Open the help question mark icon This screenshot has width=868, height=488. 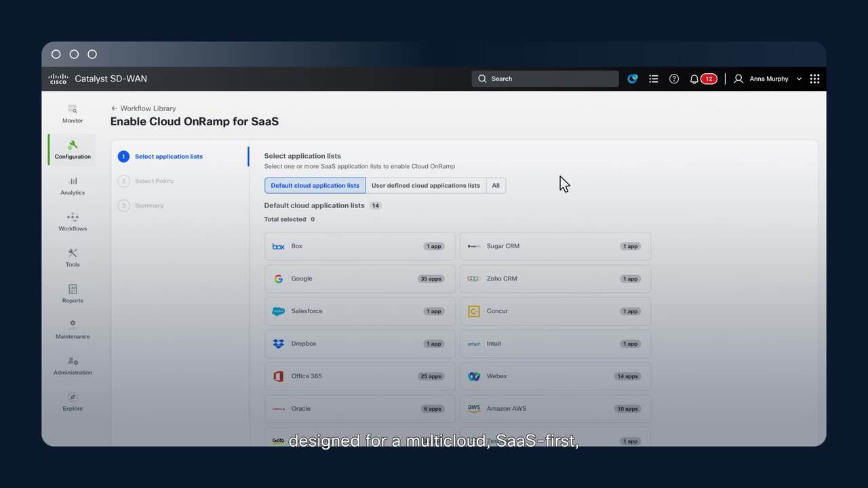(674, 79)
